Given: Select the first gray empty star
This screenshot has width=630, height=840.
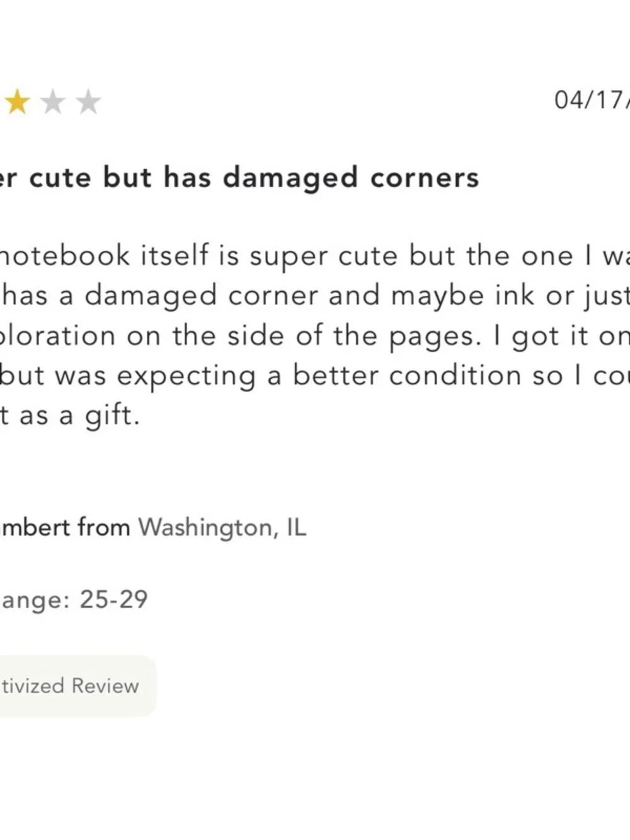Looking at the screenshot, I should pyautogui.click(x=53, y=101).
